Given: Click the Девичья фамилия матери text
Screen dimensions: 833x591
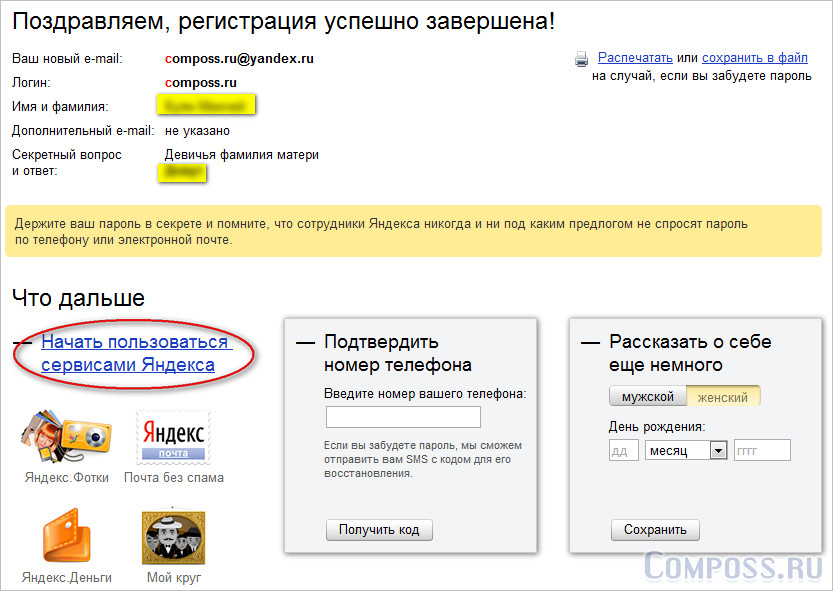Looking at the screenshot, I should pyautogui.click(x=242, y=155).
